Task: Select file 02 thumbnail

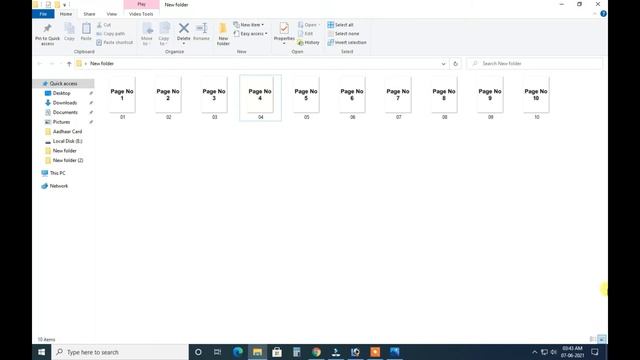Action: [x=168, y=98]
